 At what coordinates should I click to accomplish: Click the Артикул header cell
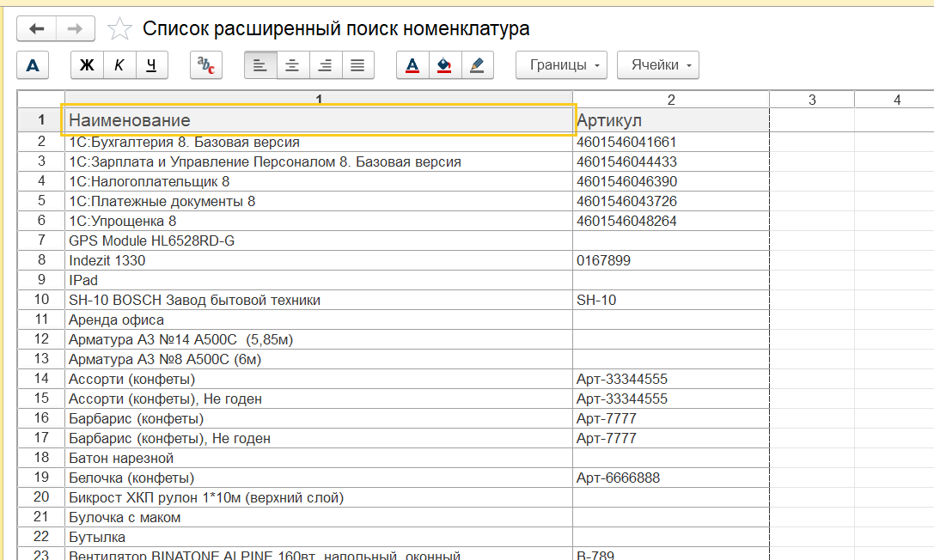pos(671,119)
